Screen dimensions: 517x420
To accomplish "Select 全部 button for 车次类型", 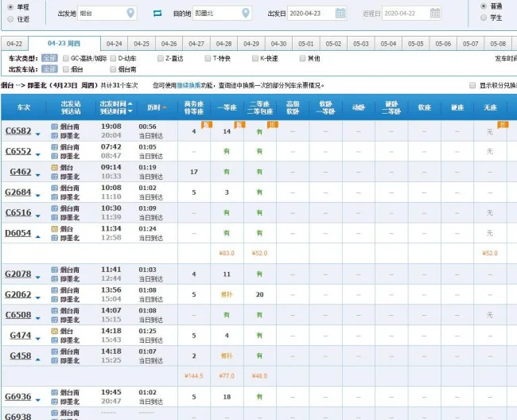I will point(49,58).
